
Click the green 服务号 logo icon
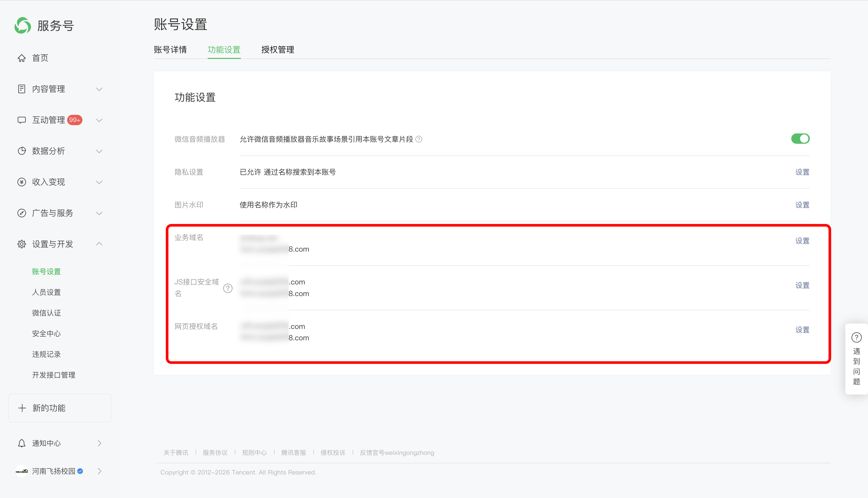pyautogui.click(x=22, y=25)
